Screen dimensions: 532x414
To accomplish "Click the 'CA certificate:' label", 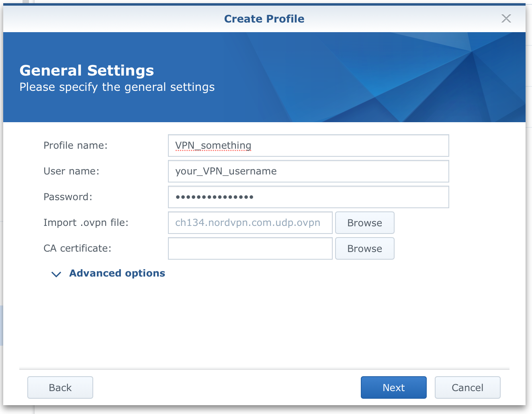I will 77,248.
